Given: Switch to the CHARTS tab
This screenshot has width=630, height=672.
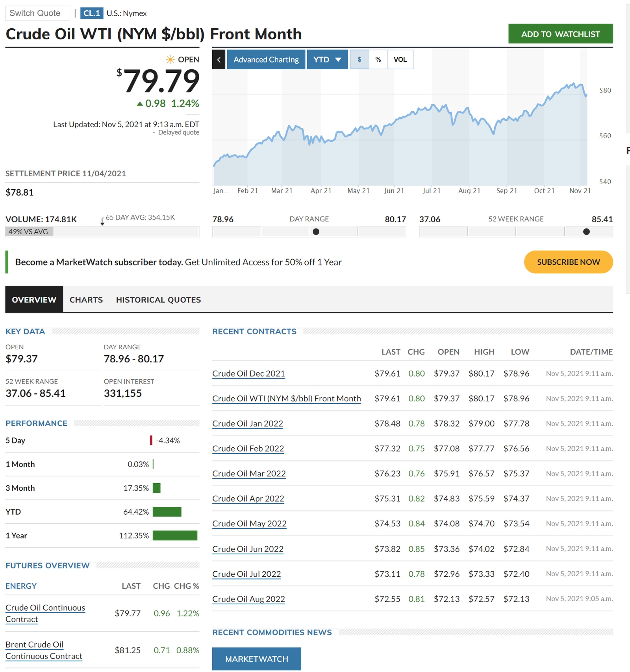Looking at the screenshot, I should (x=86, y=299).
